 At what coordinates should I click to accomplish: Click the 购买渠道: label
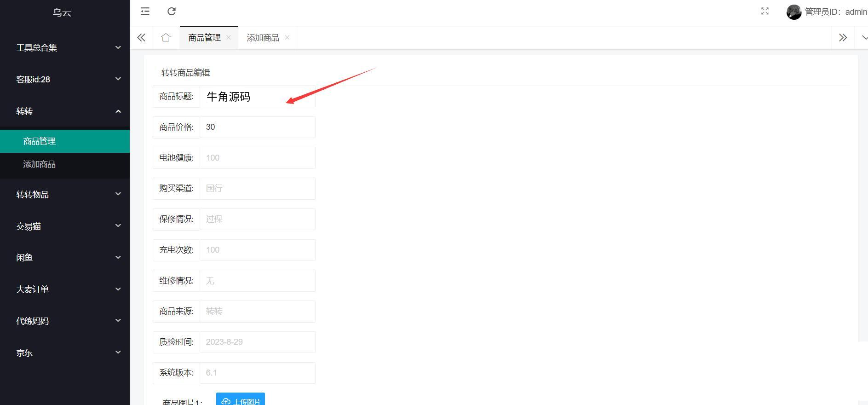(177, 188)
